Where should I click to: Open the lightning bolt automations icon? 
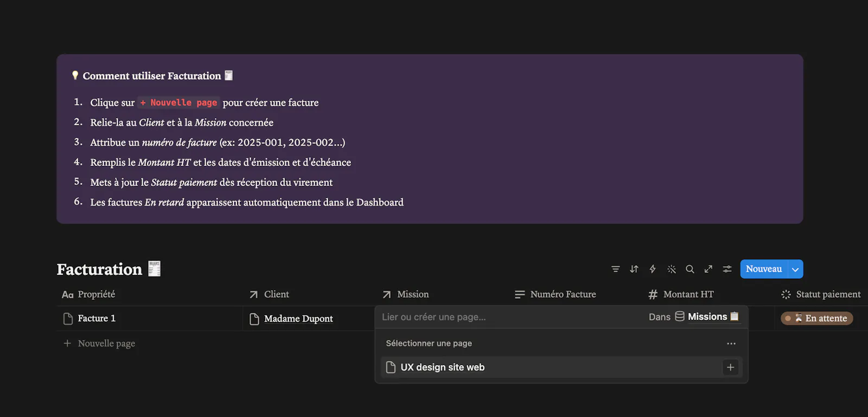(653, 269)
